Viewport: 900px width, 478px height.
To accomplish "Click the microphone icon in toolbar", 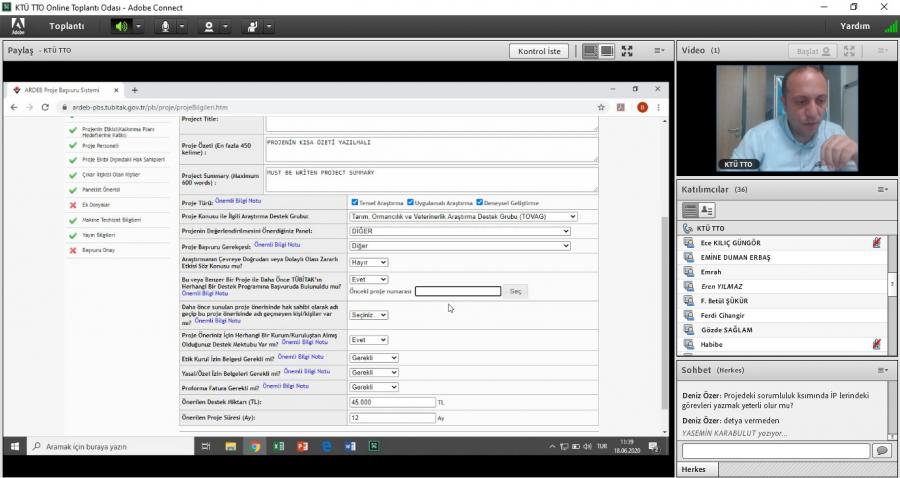I will 165,26.
